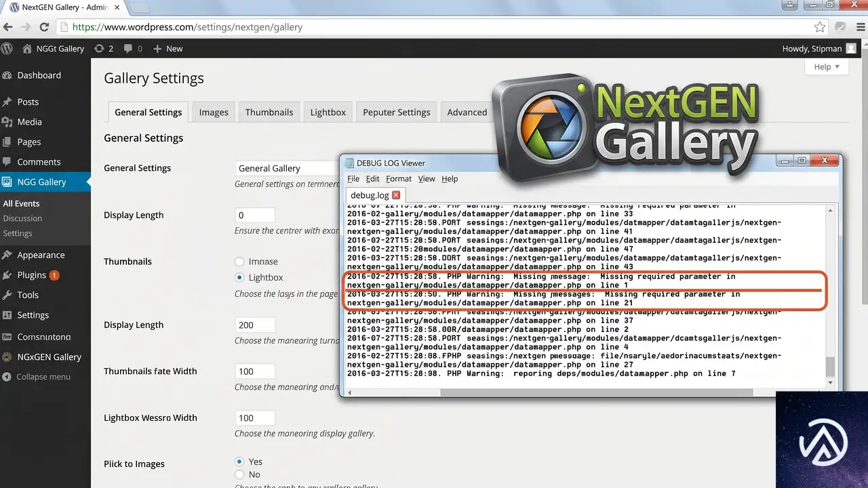
Task: Switch to the Thumbnails tab
Action: pyautogui.click(x=269, y=113)
